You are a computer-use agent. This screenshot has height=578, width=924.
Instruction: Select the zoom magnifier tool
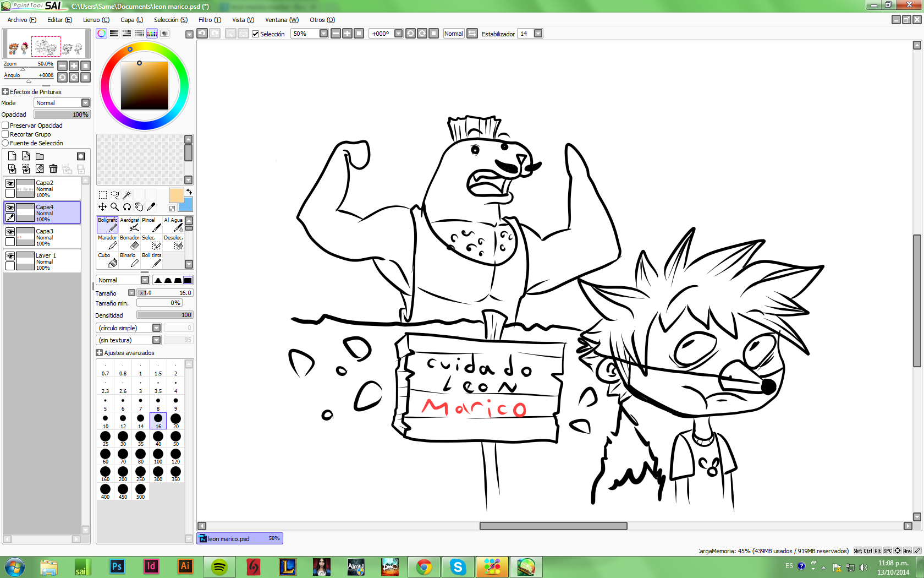click(114, 207)
